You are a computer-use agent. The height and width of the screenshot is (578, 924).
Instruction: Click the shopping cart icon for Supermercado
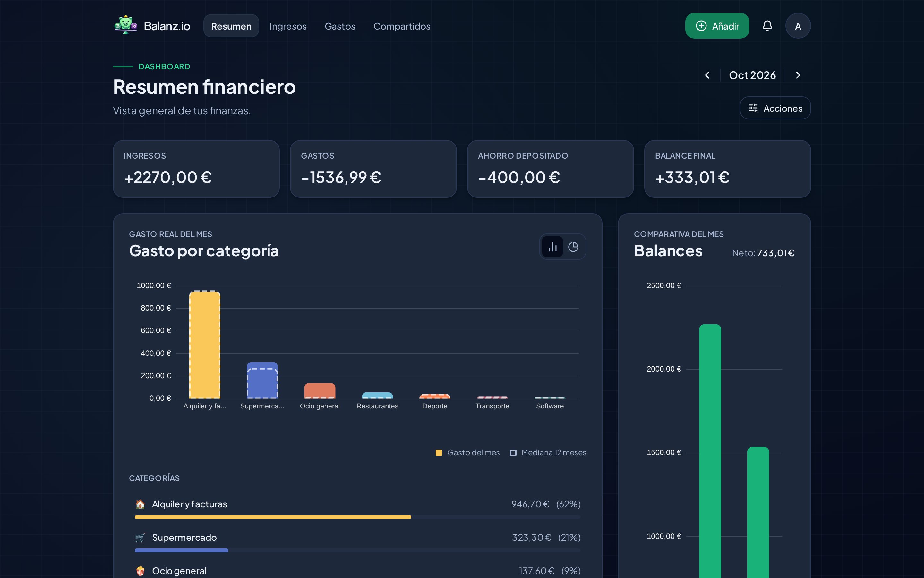[140, 538]
